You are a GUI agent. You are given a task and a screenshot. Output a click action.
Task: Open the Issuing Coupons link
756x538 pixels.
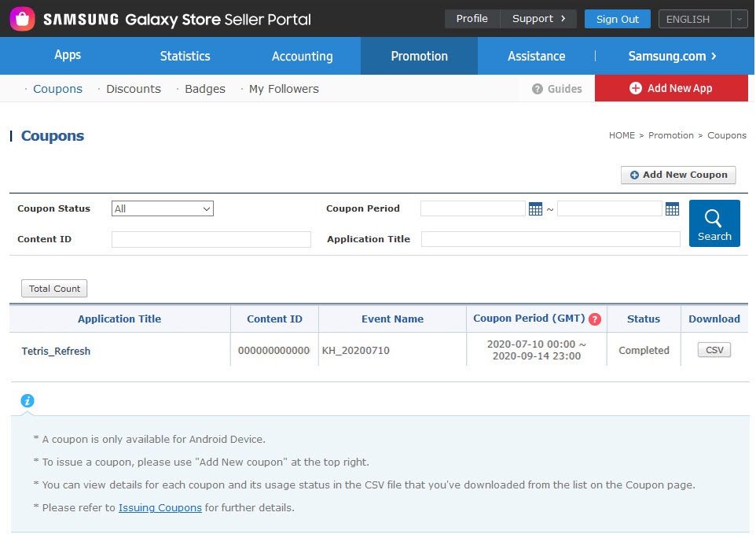(x=160, y=507)
